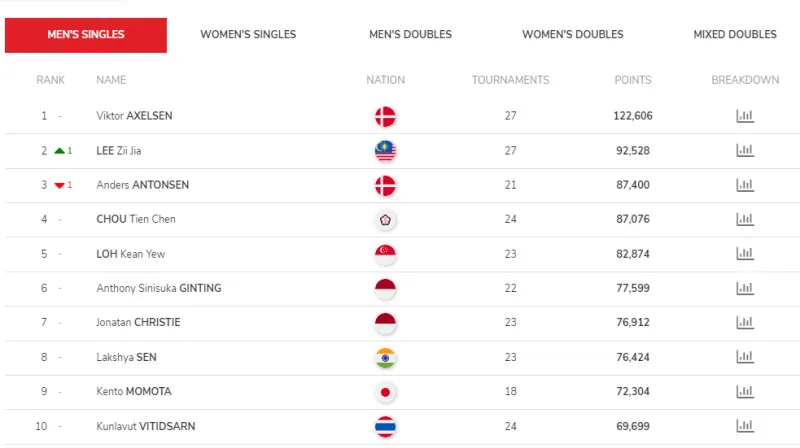Image resolution: width=800 pixels, height=448 pixels.
Task: View Anders Antonsen's breakdown chart icon
Action: coord(744,185)
